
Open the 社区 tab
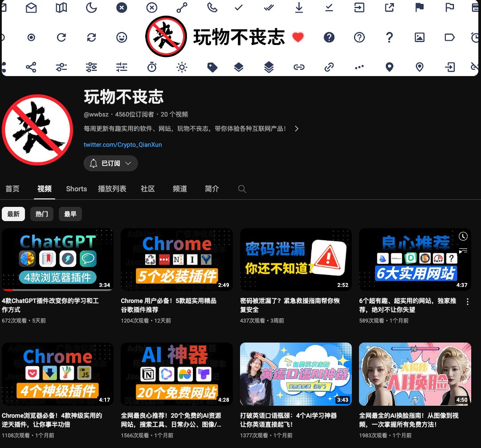(x=147, y=189)
